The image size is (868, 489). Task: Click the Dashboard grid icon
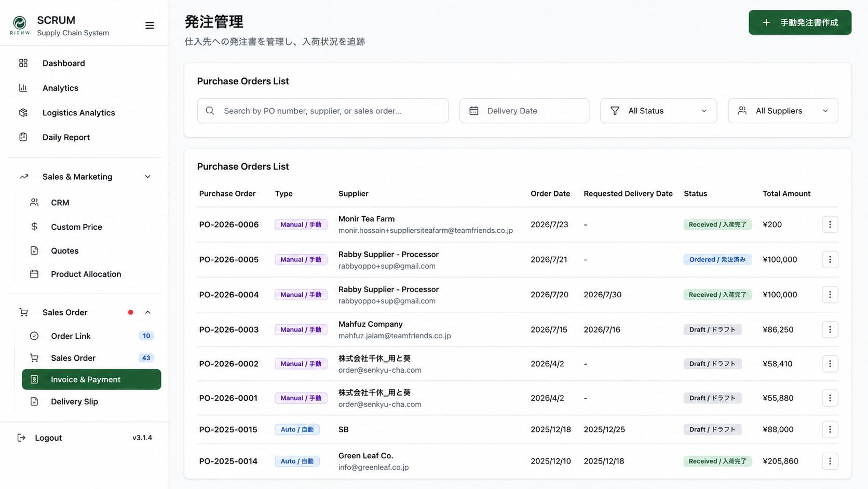pos(23,63)
